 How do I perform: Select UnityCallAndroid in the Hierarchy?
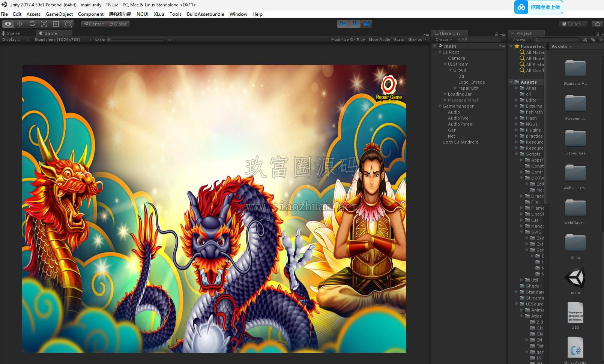pyautogui.click(x=460, y=142)
